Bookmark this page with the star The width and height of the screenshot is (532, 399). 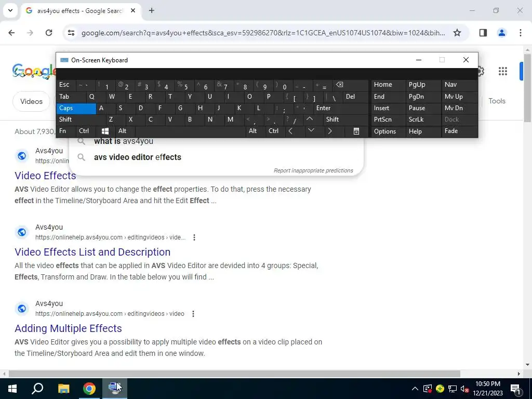[x=457, y=33]
